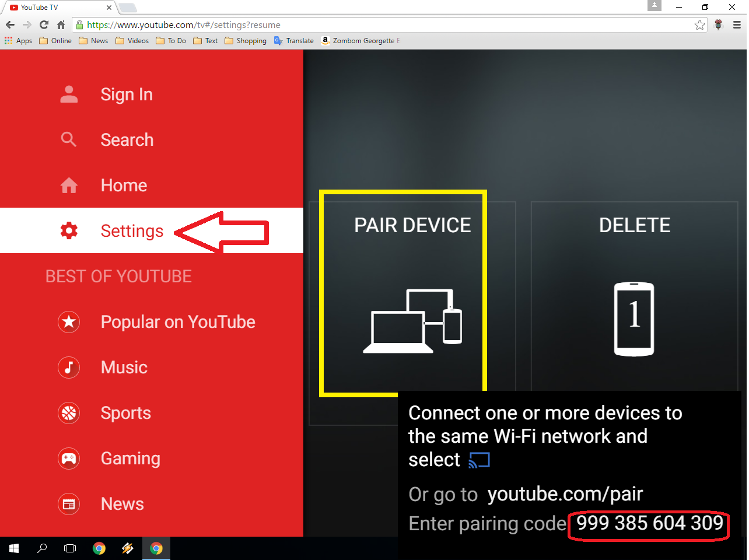Open the Winamp icon on the taskbar
Image resolution: width=749 pixels, height=560 pixels.
click(128, 548)
